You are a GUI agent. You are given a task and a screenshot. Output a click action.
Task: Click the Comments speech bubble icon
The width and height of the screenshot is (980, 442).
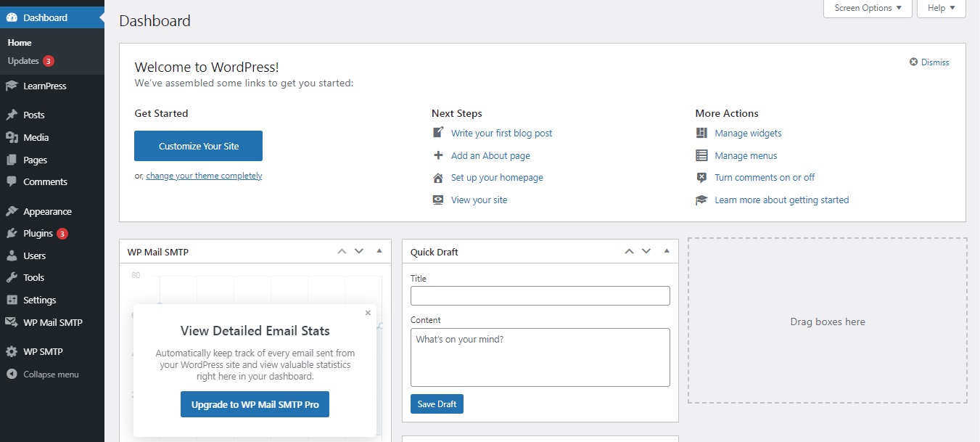pos(12,181)
